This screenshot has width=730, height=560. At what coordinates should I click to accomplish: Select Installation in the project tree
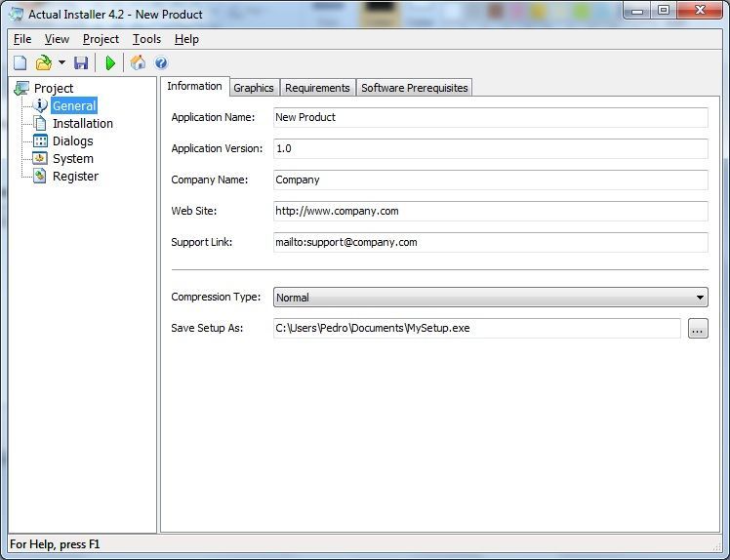click(x=83, y=123)
